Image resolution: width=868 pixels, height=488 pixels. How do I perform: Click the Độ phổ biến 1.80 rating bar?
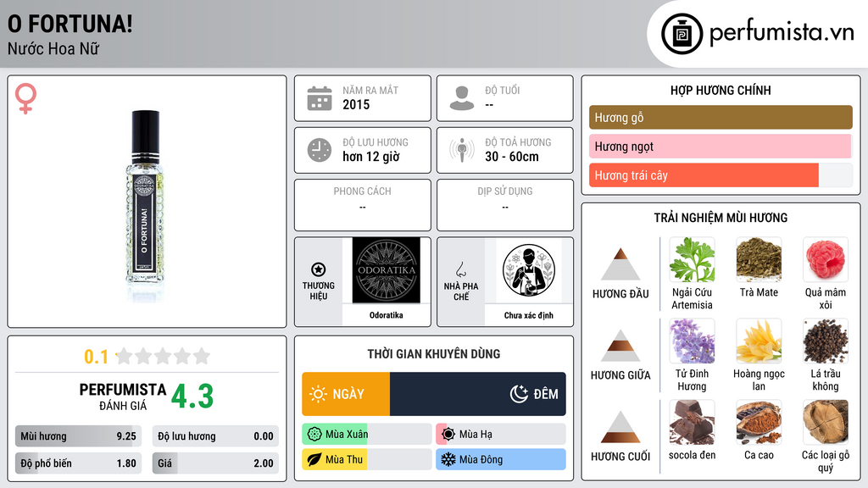(x=78, y=463)
